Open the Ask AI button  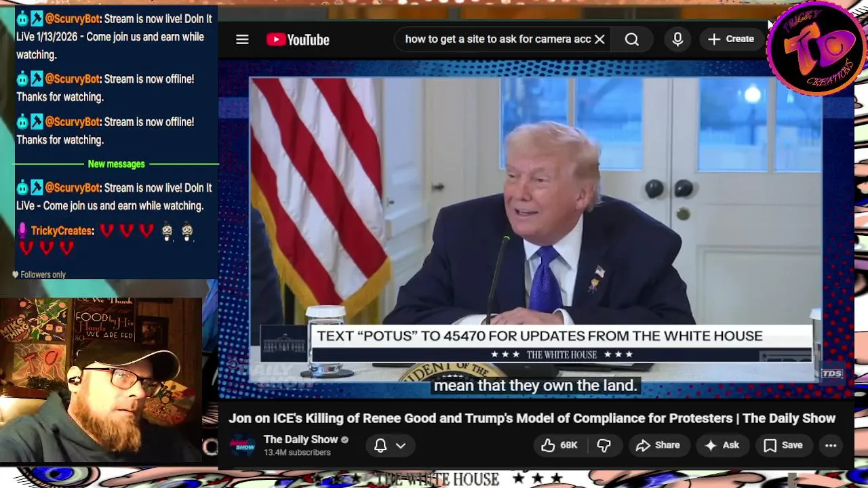722,445
